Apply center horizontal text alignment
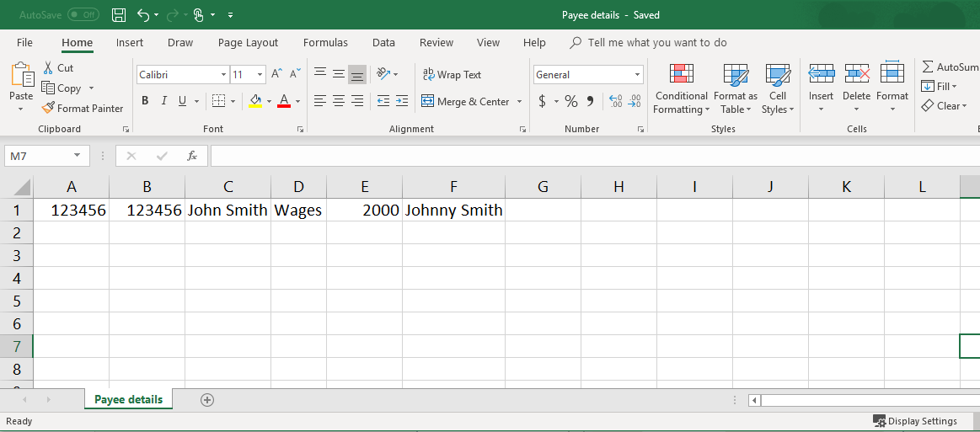 pos(339,101)
